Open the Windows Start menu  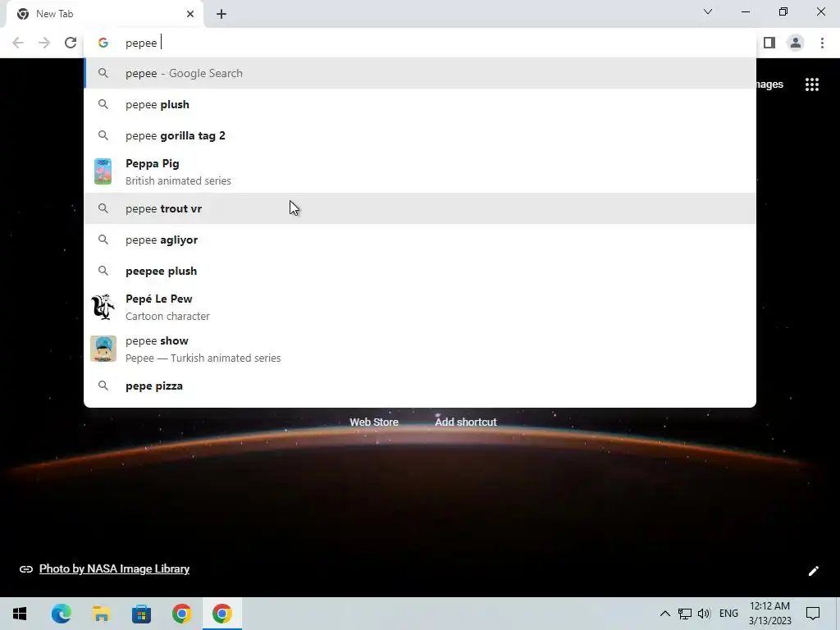pyautogui.click(x=20, y=614)
